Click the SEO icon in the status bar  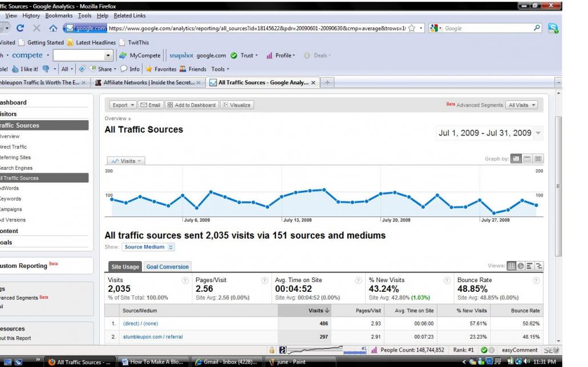(x=551, y=350)
